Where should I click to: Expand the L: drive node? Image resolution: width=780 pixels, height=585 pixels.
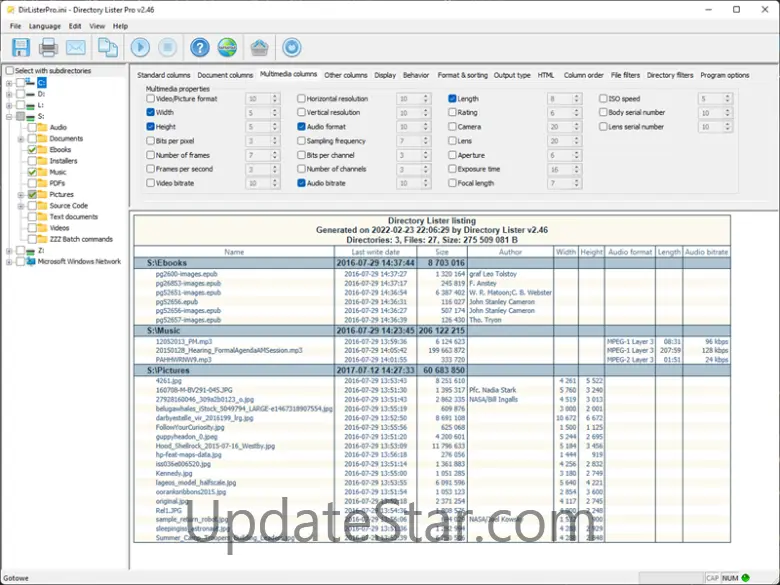point(9,105)
